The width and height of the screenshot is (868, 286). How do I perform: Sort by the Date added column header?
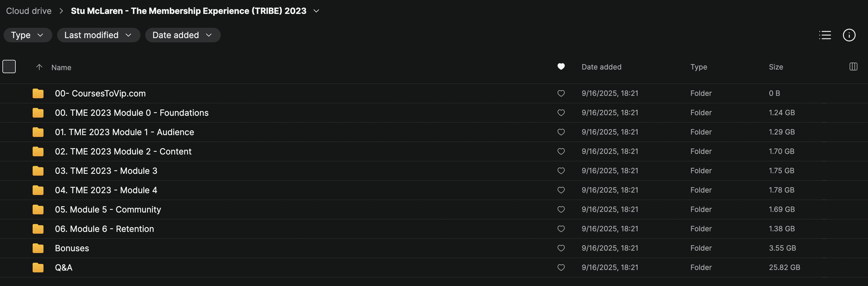601,67
